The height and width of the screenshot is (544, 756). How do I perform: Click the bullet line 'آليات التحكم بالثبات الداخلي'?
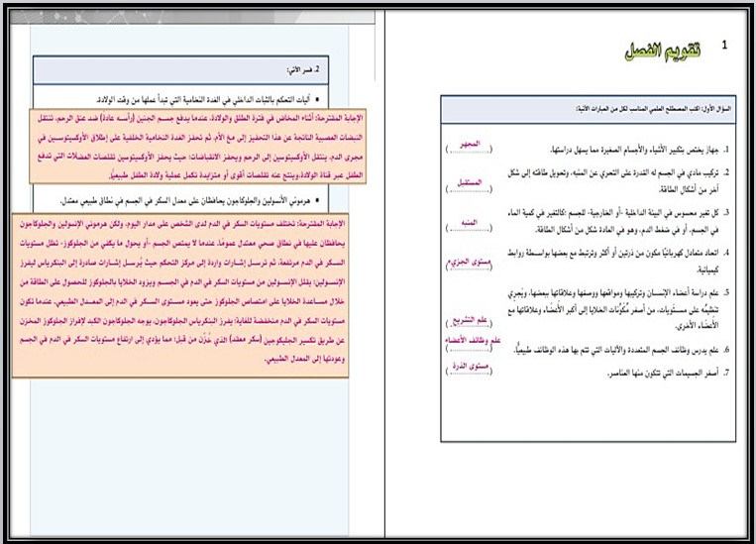point(207,100)
